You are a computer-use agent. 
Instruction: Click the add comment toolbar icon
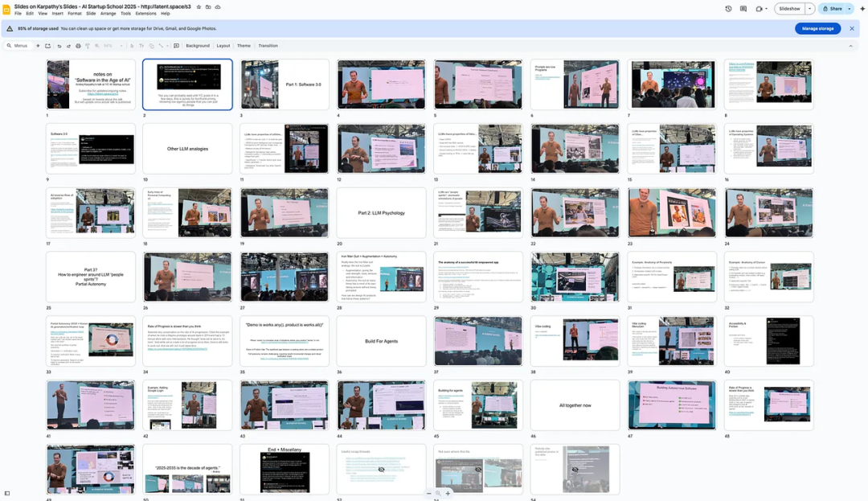(x=177, y=46)
